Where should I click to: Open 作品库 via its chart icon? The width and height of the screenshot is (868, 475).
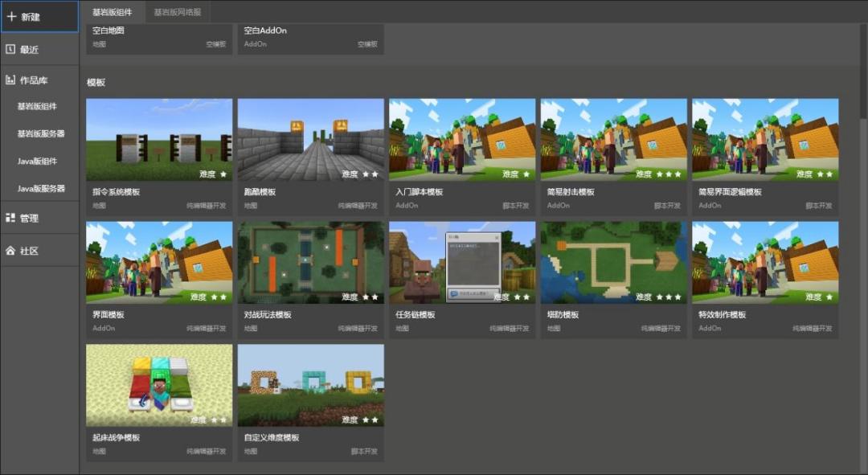[x=10, y=80]
